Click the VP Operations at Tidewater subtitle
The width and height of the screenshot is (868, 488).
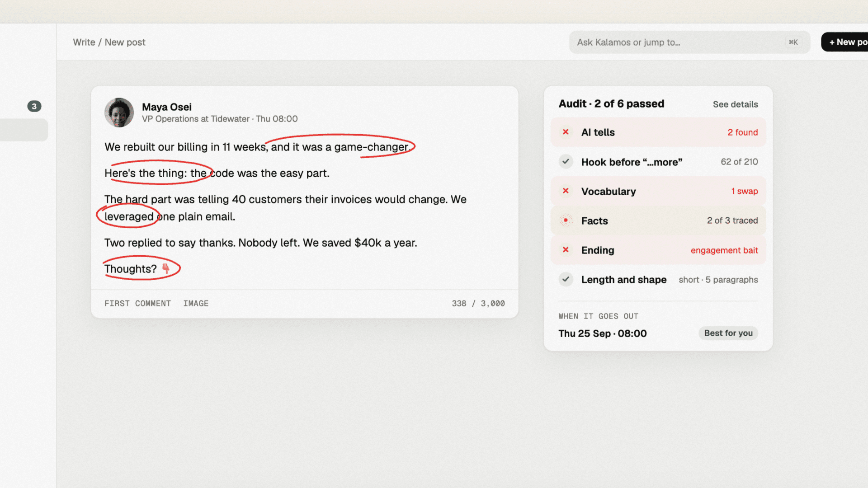(196, 119)
